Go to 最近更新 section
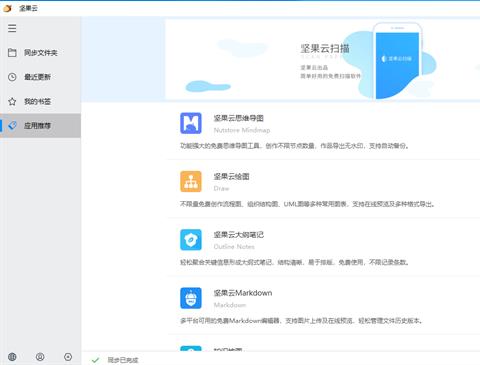480x365 pixels. point(40,77)
